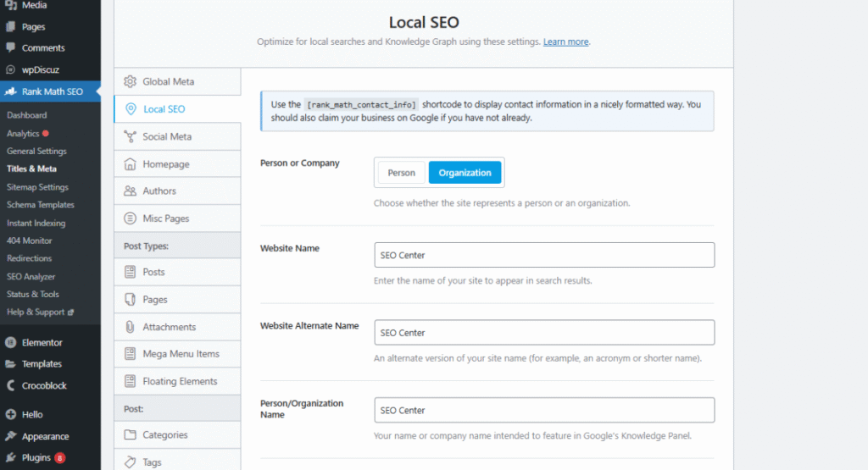Open Sitemap Settings in Rank Math submenu
This screenshot has height=470, width=868.
(37, 187)
